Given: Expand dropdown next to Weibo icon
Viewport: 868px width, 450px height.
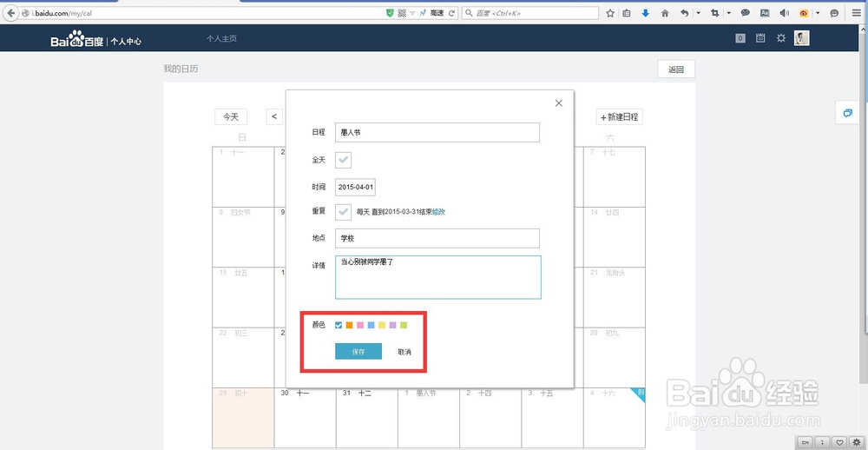Looking at the screenshot, I should coord(818,13).
